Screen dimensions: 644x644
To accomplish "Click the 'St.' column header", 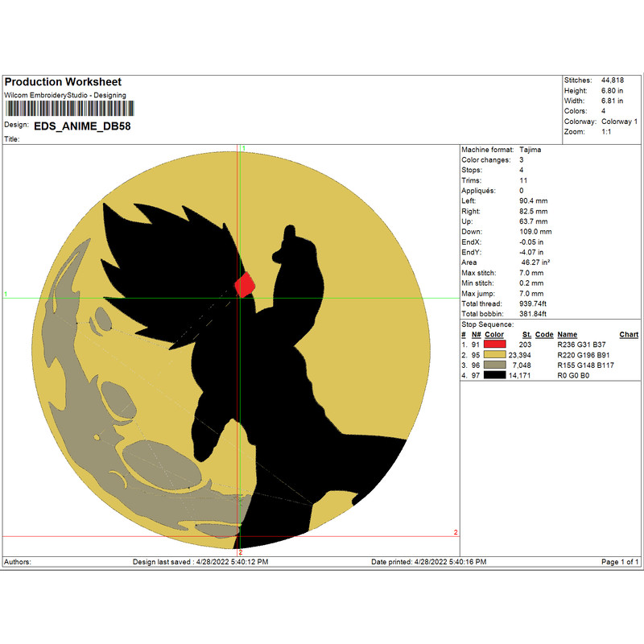I will pyautogui.click(x=526, y=335).
